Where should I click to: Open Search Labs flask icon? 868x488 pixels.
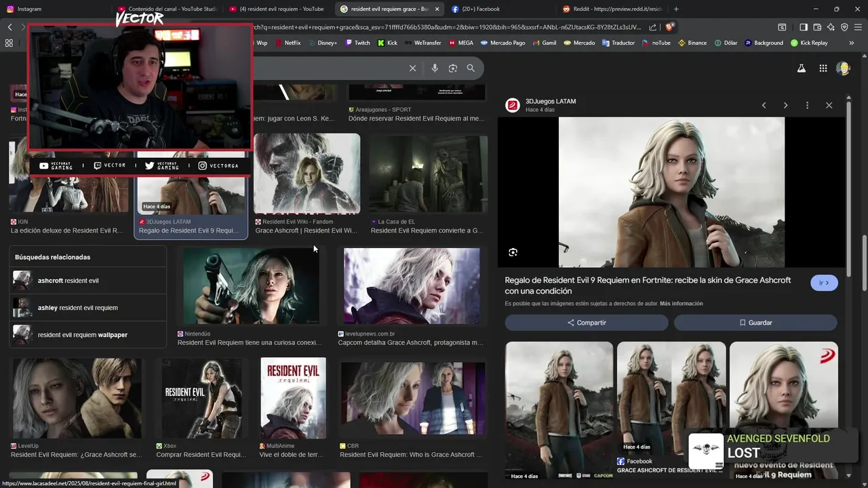coord(802,68)
